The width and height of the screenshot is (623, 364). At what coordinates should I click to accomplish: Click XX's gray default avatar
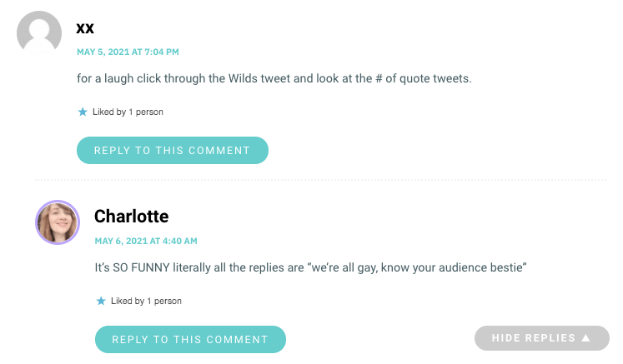[39, 33]
